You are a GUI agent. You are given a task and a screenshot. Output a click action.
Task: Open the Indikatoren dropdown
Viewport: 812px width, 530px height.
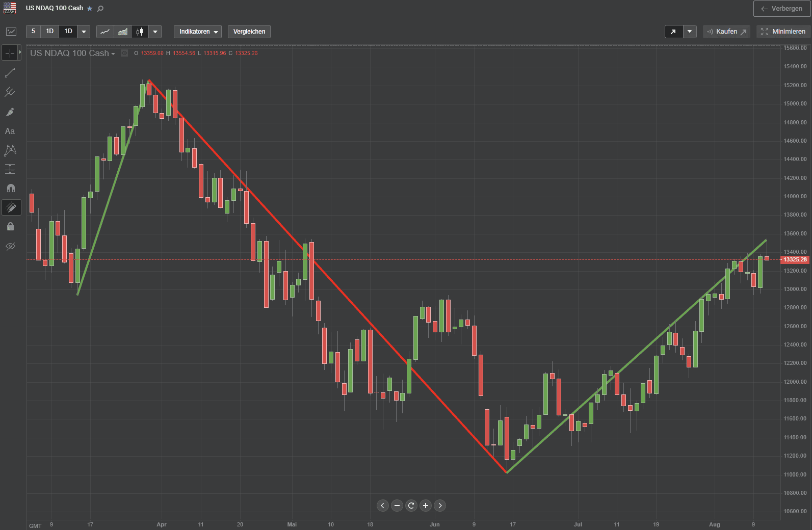coord(198,32)
